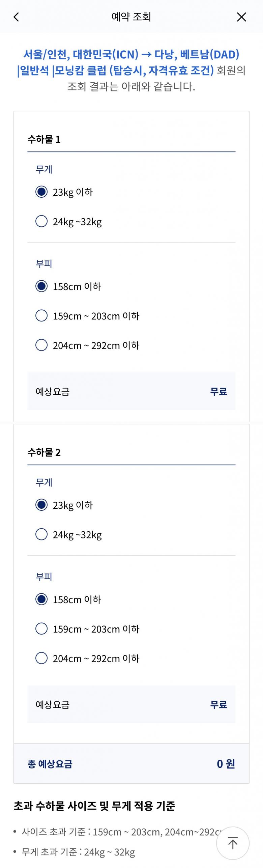Tap the scroll-to-top arrow button
Viewport: 263px width, 868px height.
click(x=233, y=843)
